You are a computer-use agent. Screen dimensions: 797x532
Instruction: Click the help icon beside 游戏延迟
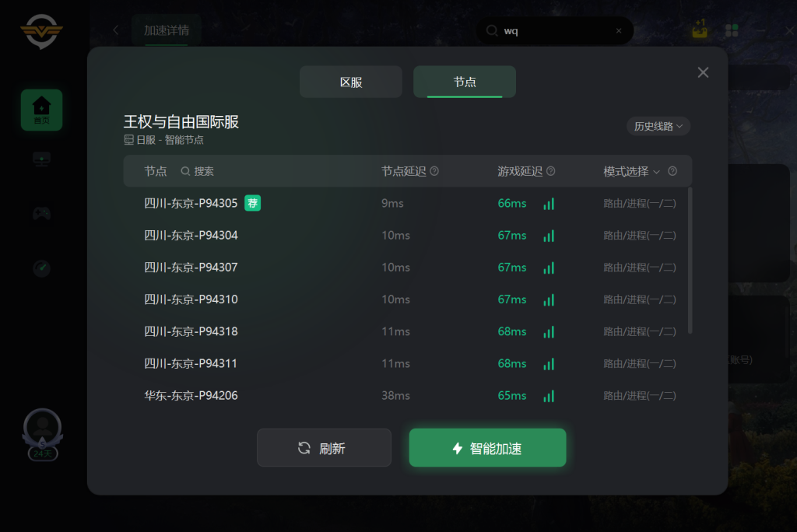551,171
